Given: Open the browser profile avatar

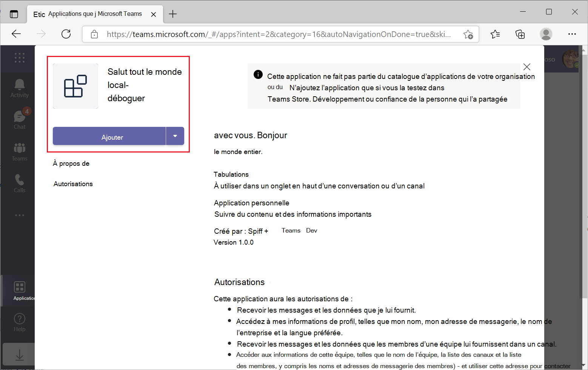Looking at the screenshot, I should (x=546, y=34).
